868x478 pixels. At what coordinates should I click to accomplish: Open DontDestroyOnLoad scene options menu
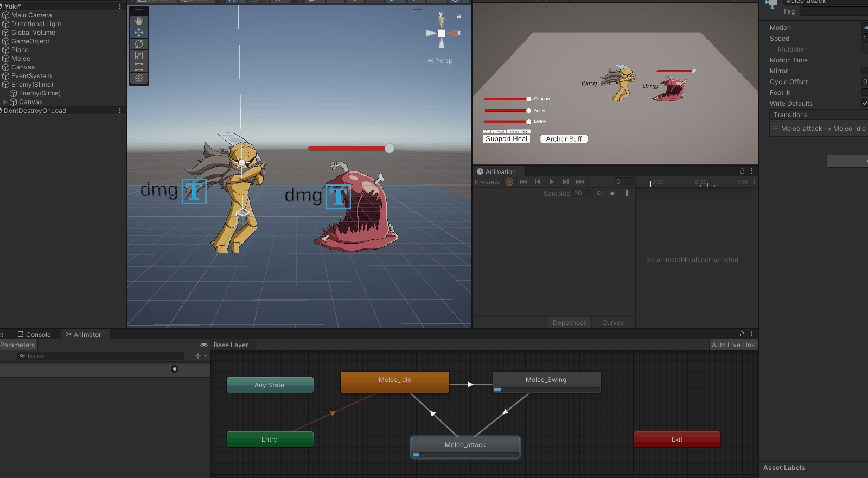point(120,111)
